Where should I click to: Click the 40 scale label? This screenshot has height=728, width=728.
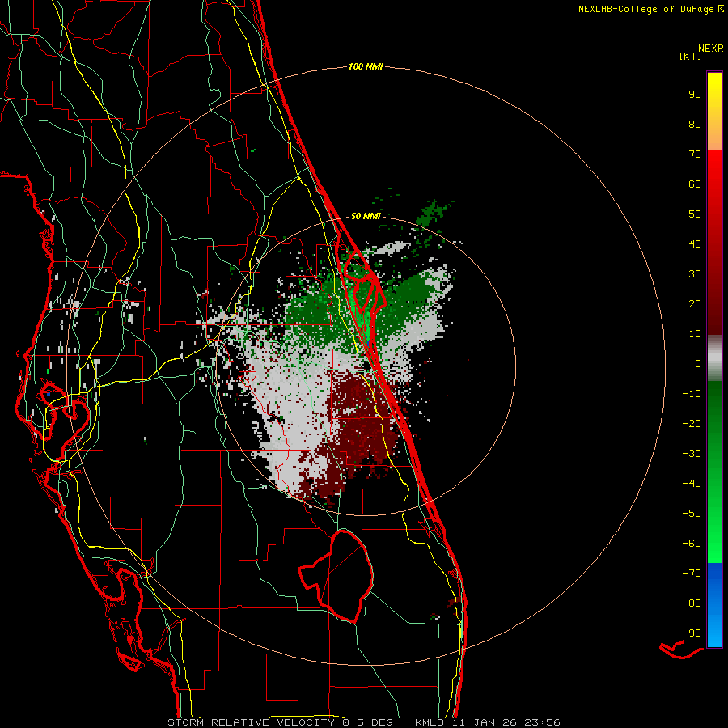coord(695,244)
